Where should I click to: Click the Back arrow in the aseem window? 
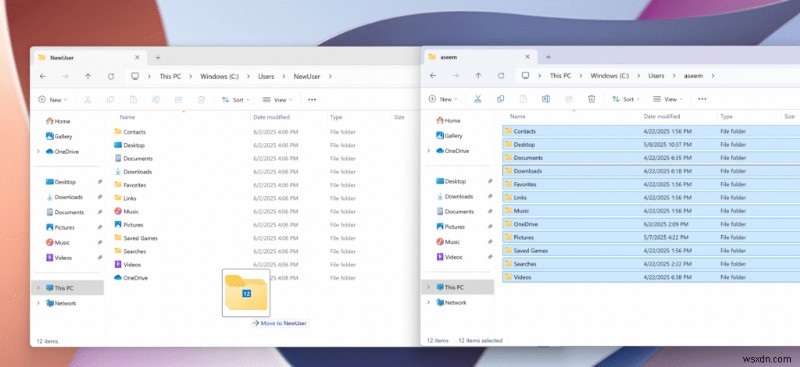tap(433, 76)
